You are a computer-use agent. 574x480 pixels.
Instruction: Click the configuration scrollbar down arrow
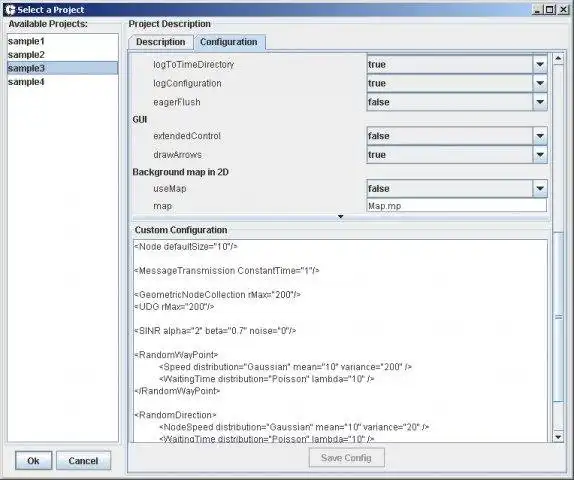pyautogui.click(x=558, y=436)
